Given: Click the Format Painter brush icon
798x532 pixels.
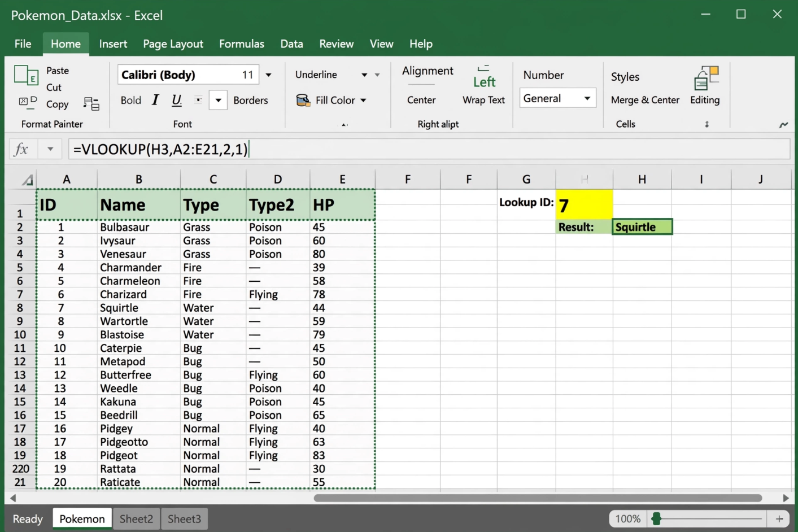Looking at the screenshot, I should [x=91, y=103].
